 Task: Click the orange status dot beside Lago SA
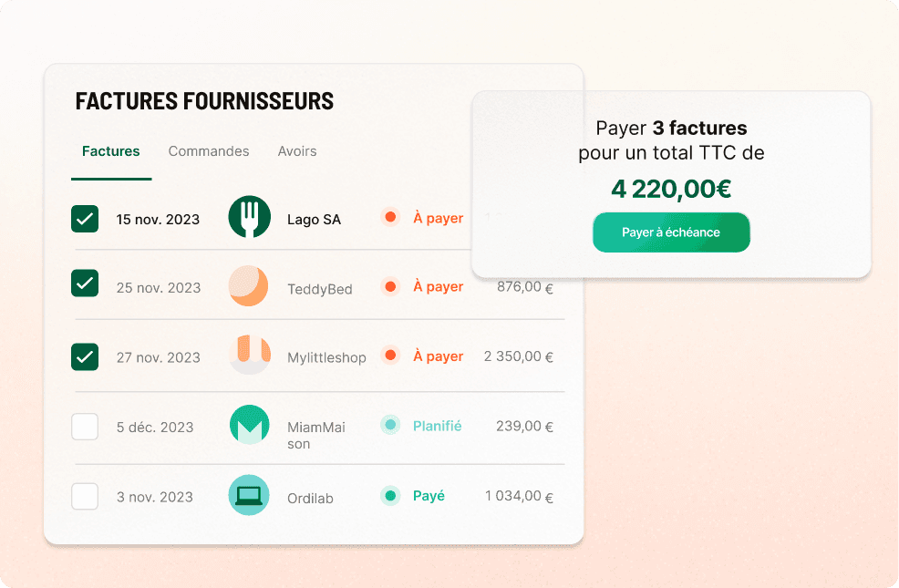(x=392, y=218)
